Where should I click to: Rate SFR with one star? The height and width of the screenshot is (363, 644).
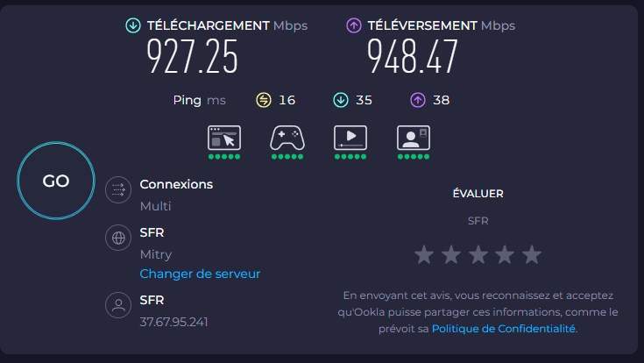coord(424,254)
